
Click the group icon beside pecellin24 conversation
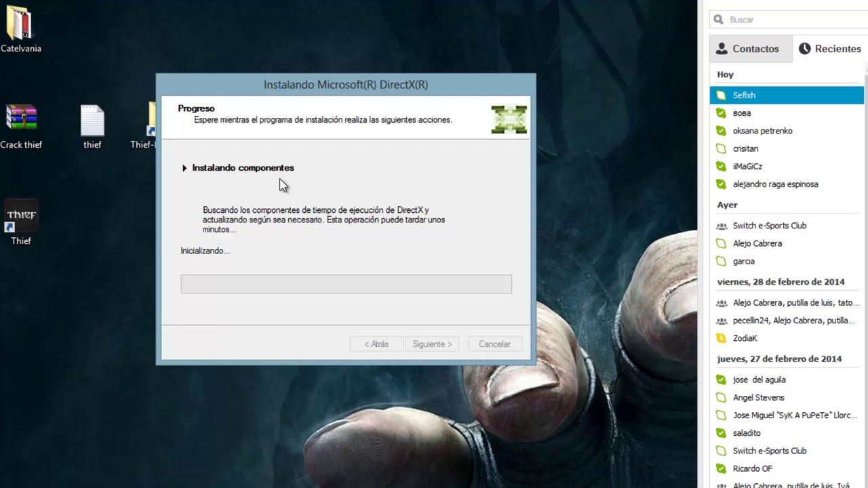(721, 321)
